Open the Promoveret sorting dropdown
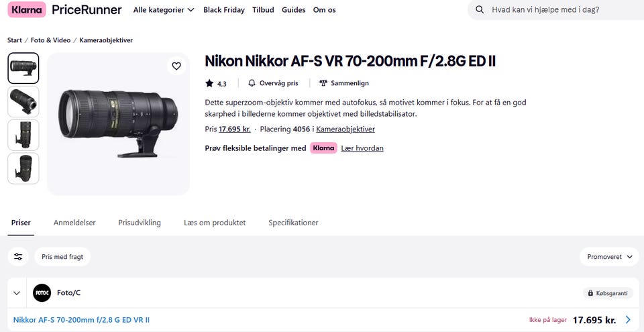644x332 pixels. (x=609, y=256)
